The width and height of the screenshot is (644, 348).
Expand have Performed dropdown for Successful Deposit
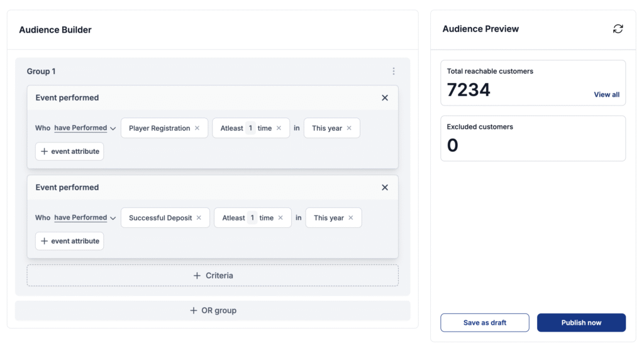pos(85,218)
